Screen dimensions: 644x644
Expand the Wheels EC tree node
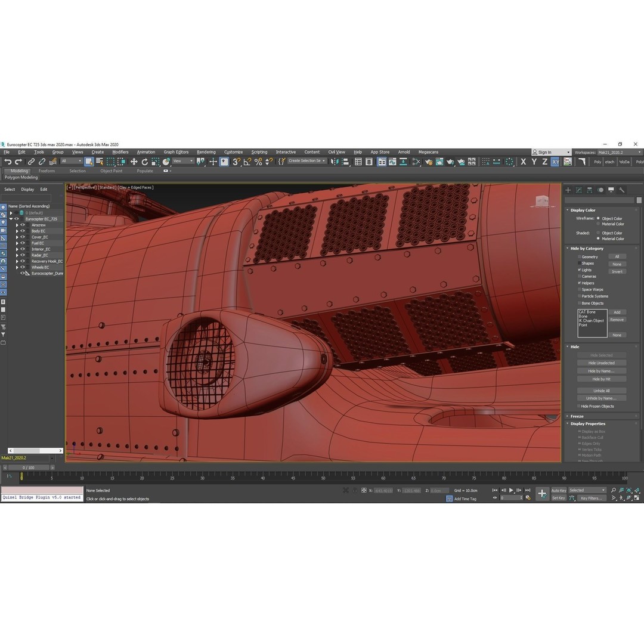[17, 267]
